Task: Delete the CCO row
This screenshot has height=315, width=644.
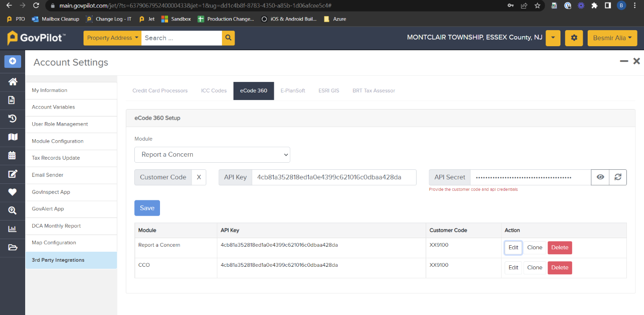Action: pos(560,268)
